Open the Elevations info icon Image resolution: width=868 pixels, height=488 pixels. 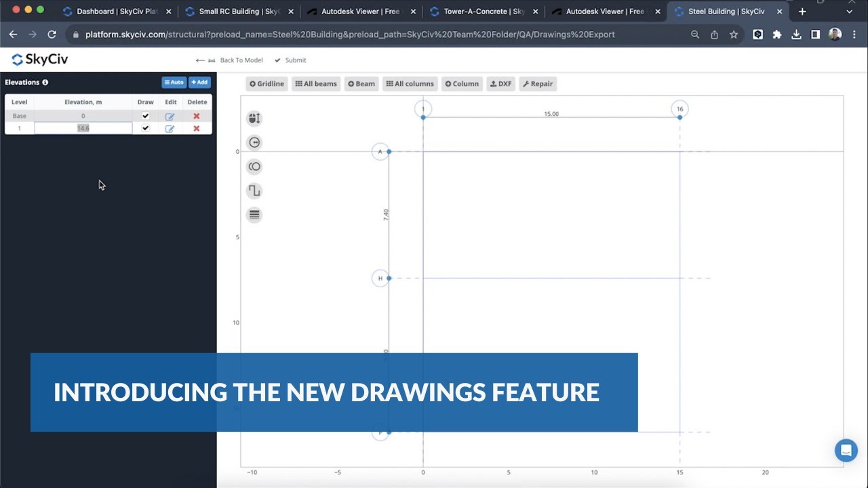click(x=45, y=82)
